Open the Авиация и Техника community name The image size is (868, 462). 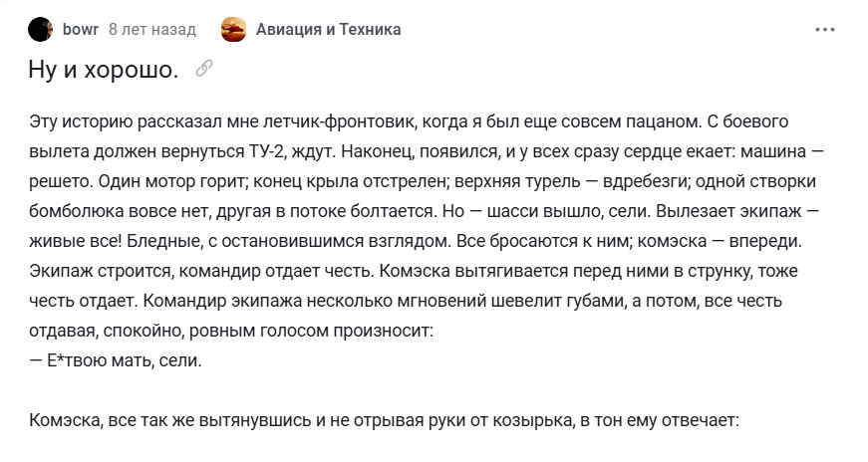(x=328, y=29)
